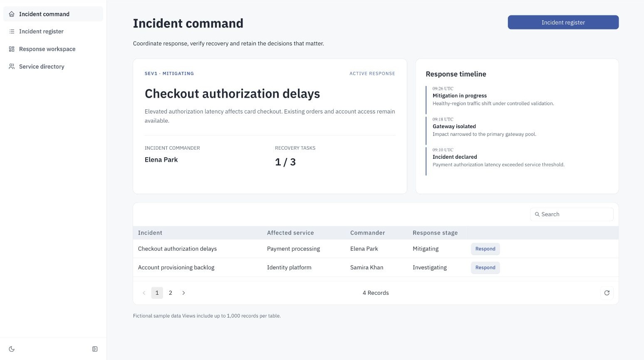644x360 pixels.
Task: Select page 2 in pagination
Action: [170, 293]
